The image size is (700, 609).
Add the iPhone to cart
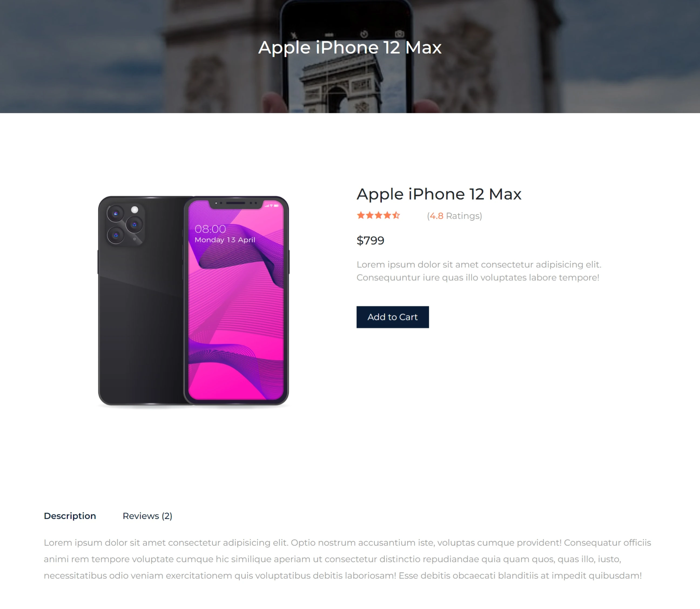392,317
